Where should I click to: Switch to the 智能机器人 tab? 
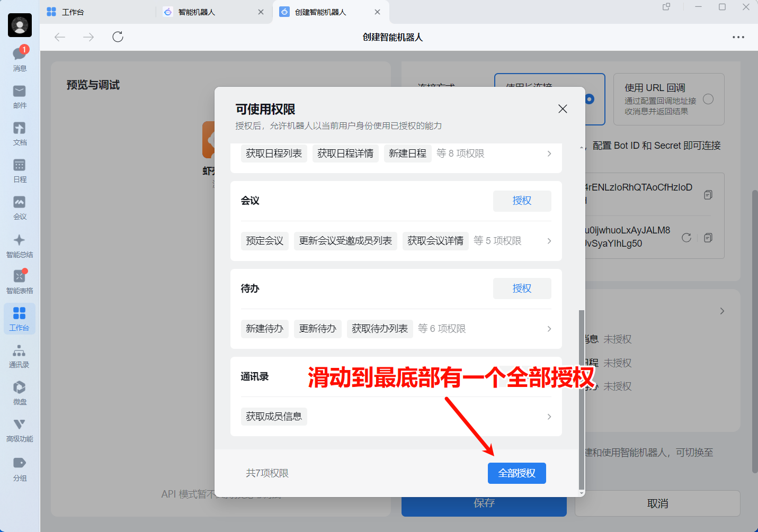197,12
